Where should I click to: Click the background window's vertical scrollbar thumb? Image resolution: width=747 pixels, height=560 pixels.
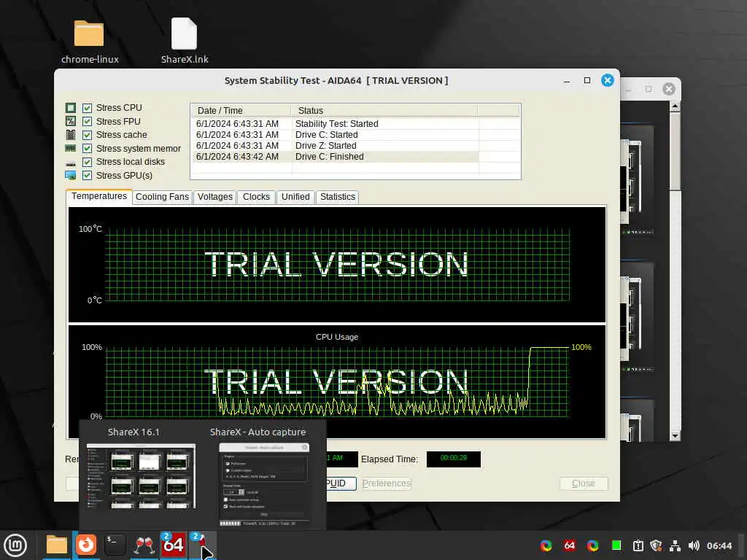675,152
